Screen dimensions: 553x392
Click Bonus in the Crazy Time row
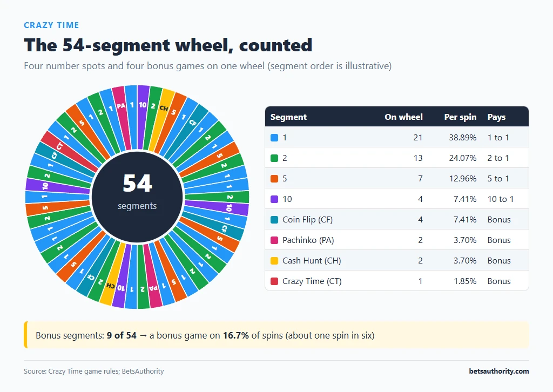pos(499,281)
